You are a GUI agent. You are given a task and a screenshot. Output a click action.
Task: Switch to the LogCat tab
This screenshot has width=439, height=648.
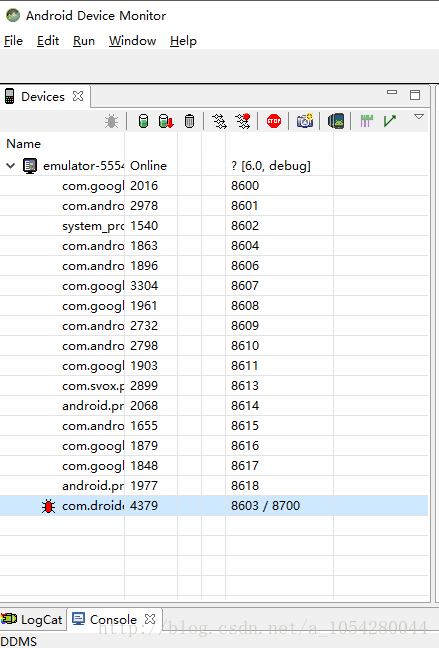click(32, 619)
